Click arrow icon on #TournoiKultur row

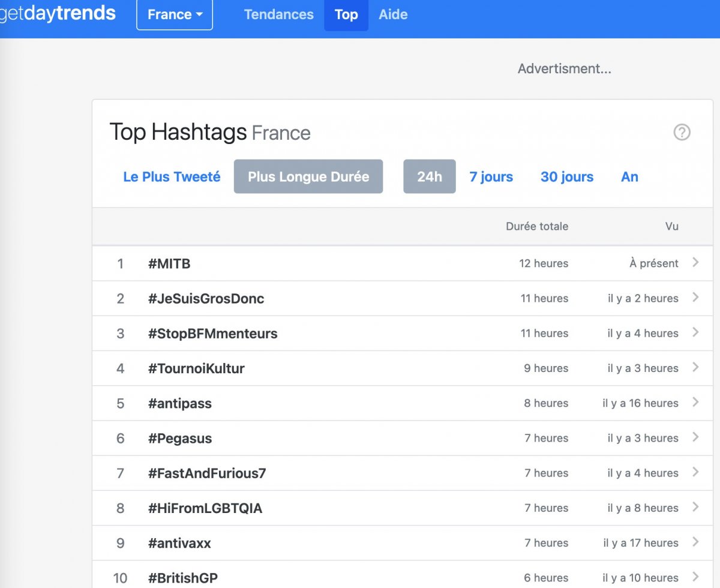pyautogui.click(x=695, y=367)
